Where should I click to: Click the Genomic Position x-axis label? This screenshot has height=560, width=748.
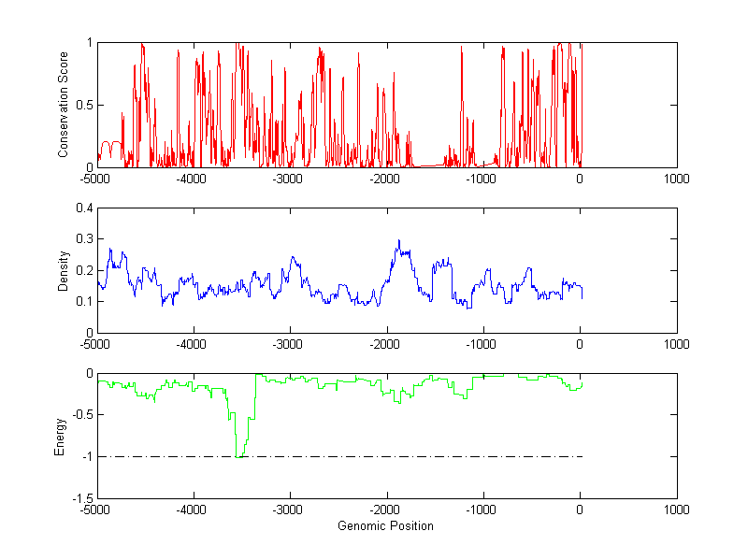386,525
